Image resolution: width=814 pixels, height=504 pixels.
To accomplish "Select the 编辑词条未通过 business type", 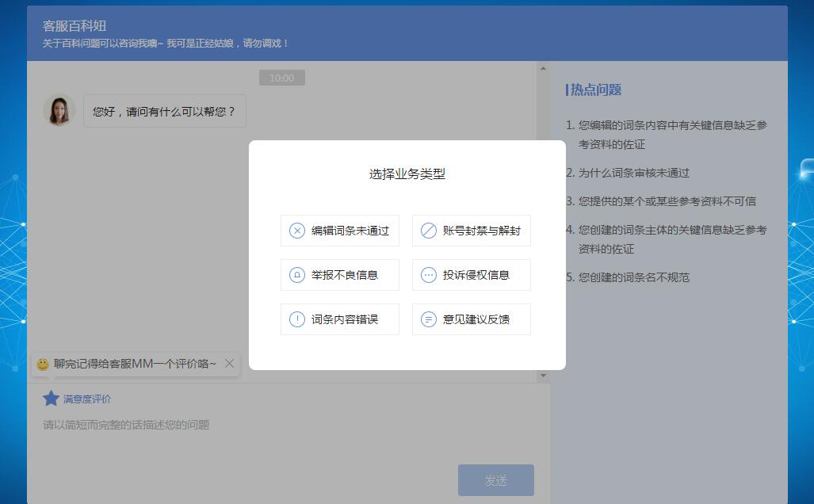I will [339, 230].
